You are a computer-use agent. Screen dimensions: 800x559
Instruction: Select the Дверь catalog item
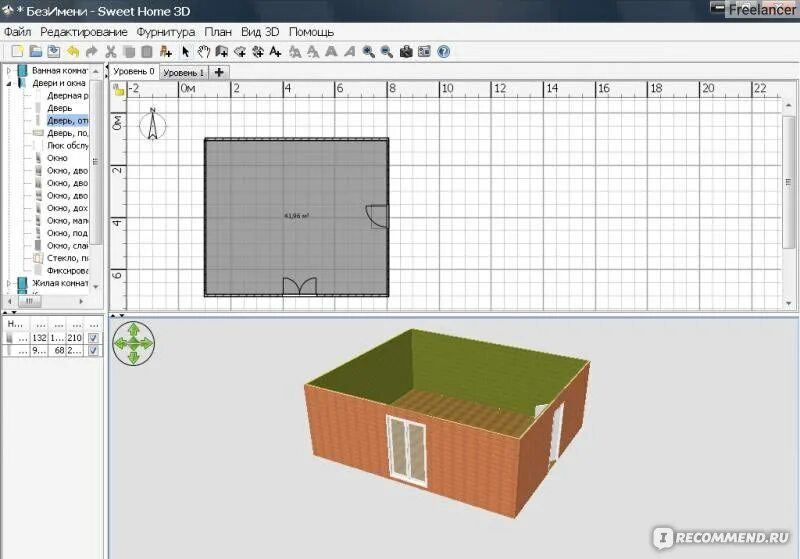[x=60, y=108]
